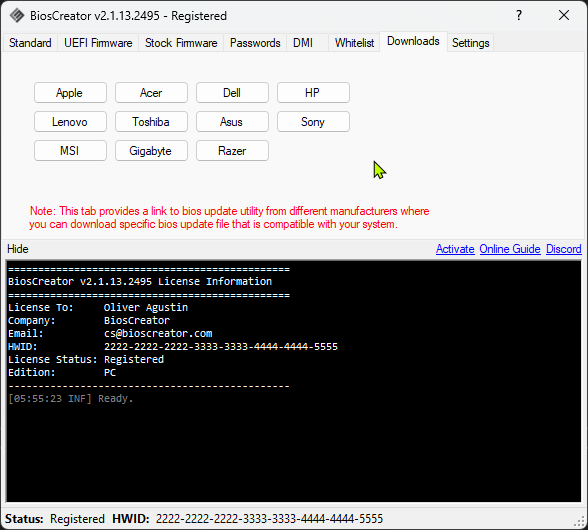Image resolution: width=588 pixels, height=530 pixels.
Task: Click the Activate link
Action: click(455, 249)
